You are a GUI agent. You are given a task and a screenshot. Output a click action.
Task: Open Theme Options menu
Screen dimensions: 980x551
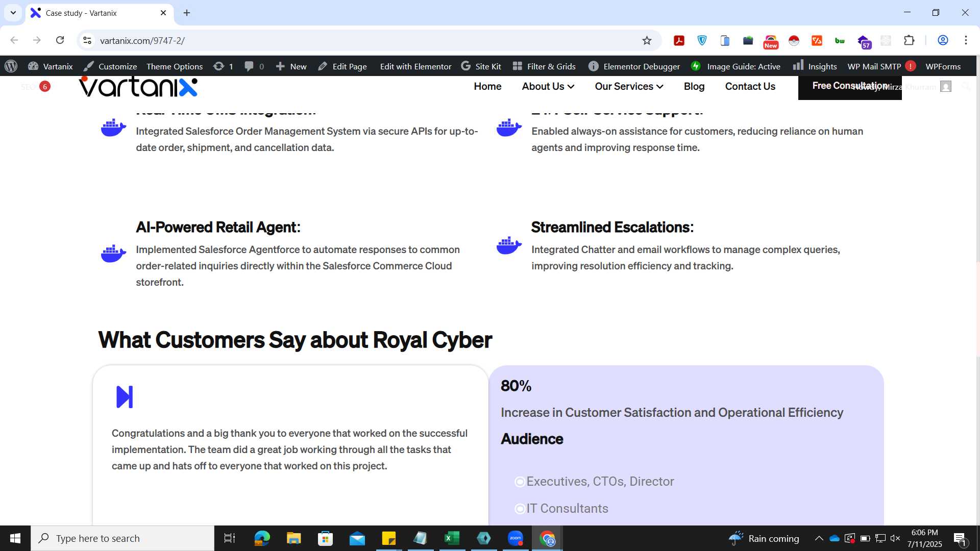175,66
